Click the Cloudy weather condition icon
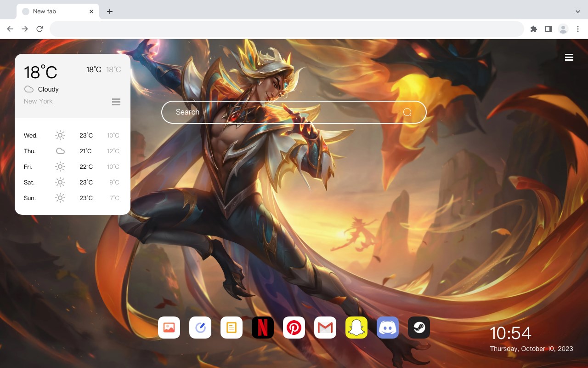The width and height of the screenshot is (588, 368). point(29,89)
